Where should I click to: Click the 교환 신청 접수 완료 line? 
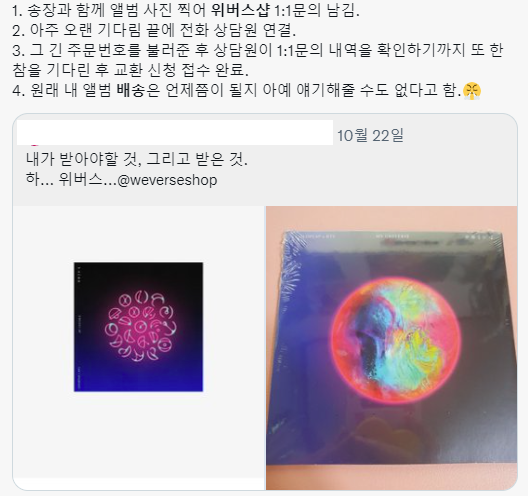131,70
